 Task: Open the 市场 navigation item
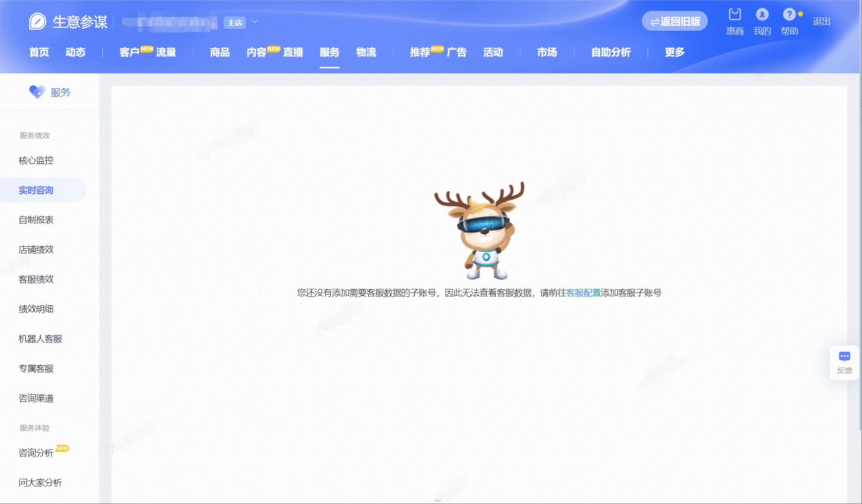coord(547,53)
